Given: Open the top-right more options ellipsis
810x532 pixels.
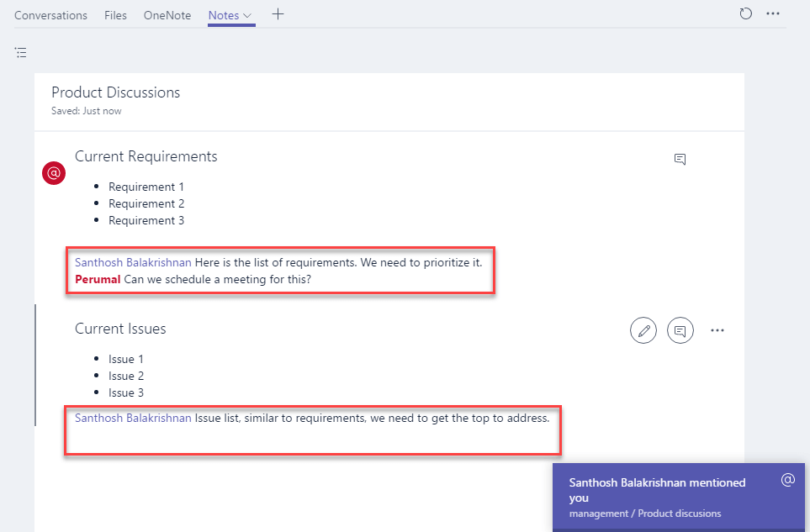Looking at the screenshot, I should click(x=773, y=14).
